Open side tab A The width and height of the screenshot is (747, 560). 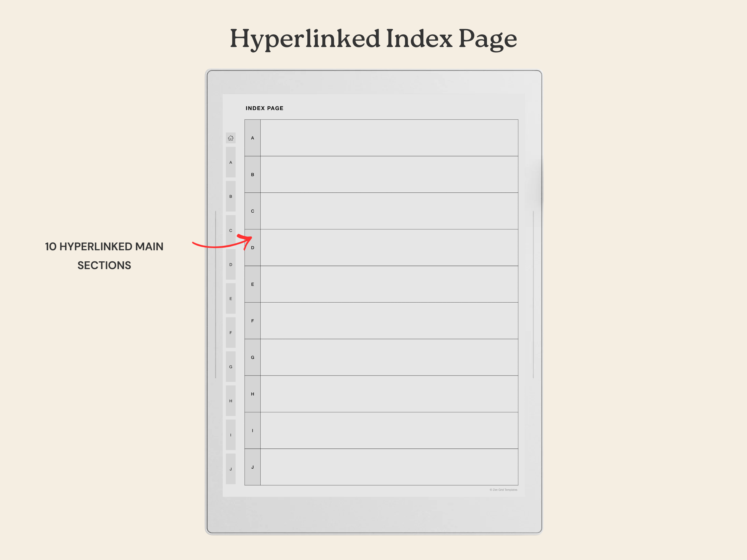(x=231, y=162)
